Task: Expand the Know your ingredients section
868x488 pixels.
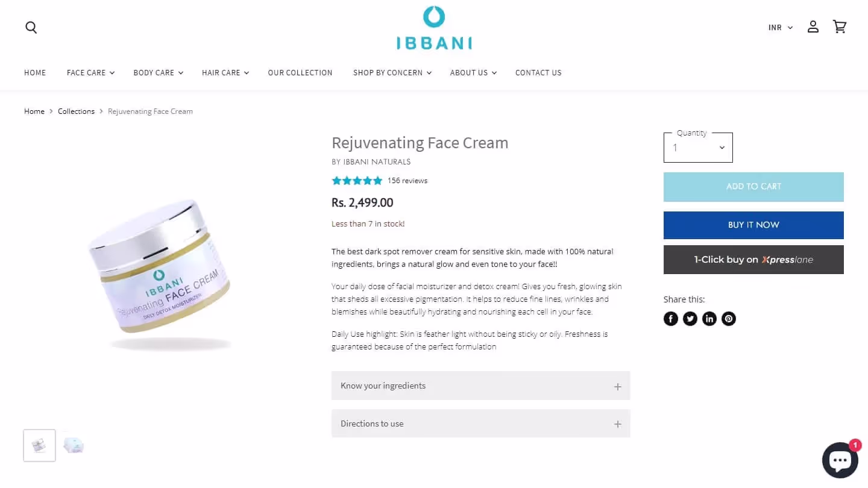Action: (x=480, y=386)
